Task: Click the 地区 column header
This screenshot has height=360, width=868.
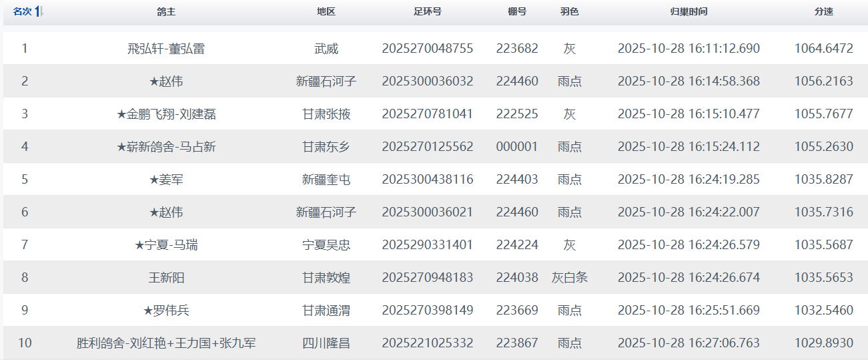Action: [326, 12]
